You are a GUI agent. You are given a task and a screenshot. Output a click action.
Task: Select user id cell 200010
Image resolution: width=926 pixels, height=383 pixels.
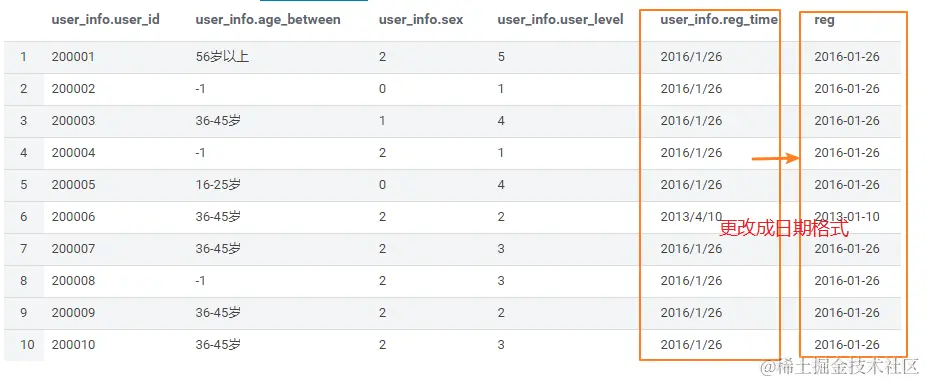pos(73,345)
